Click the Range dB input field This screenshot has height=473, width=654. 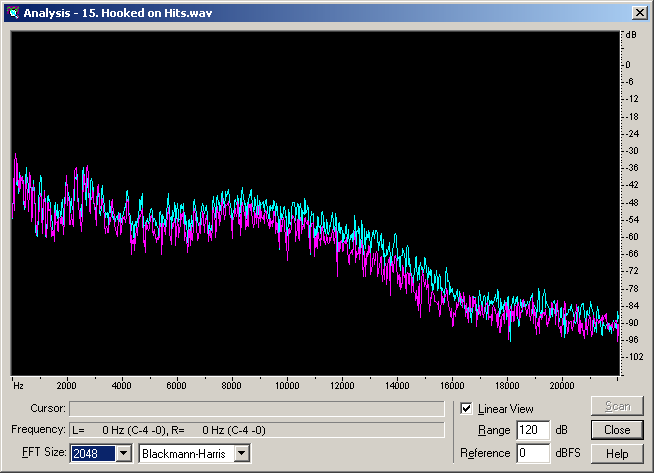(x=533, y=430)
